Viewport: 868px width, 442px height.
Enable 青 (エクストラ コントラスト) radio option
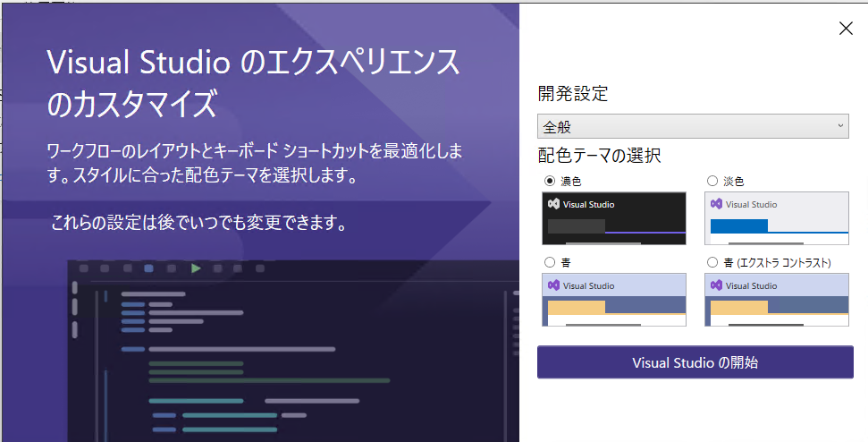pyautogui.click(x=712, y=262)
